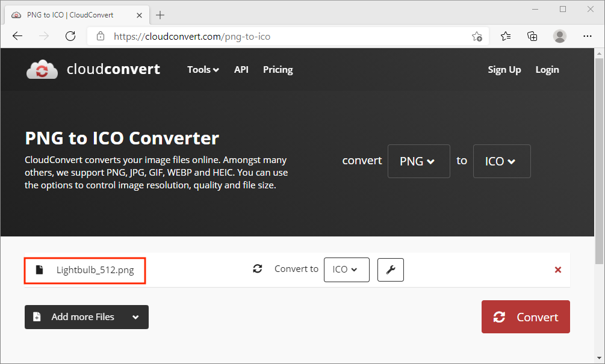
Task: Open the PNG source format dropdown
Action: 418,161
